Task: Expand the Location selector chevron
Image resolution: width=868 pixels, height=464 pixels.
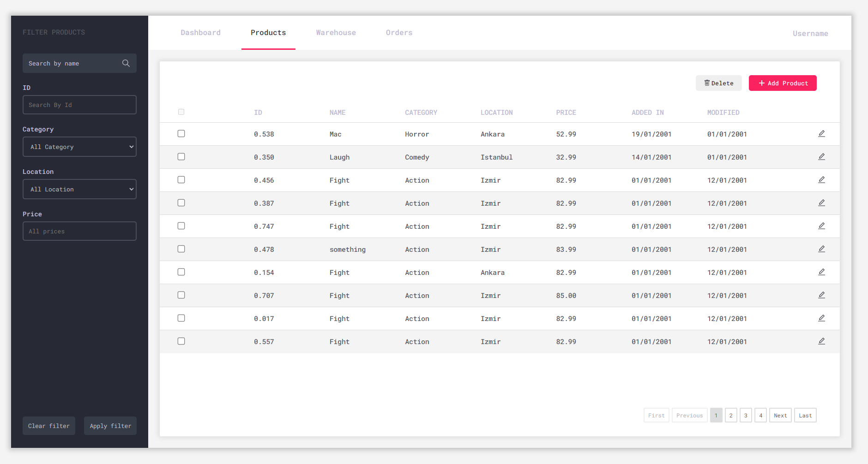Action: tap(132, 189)
